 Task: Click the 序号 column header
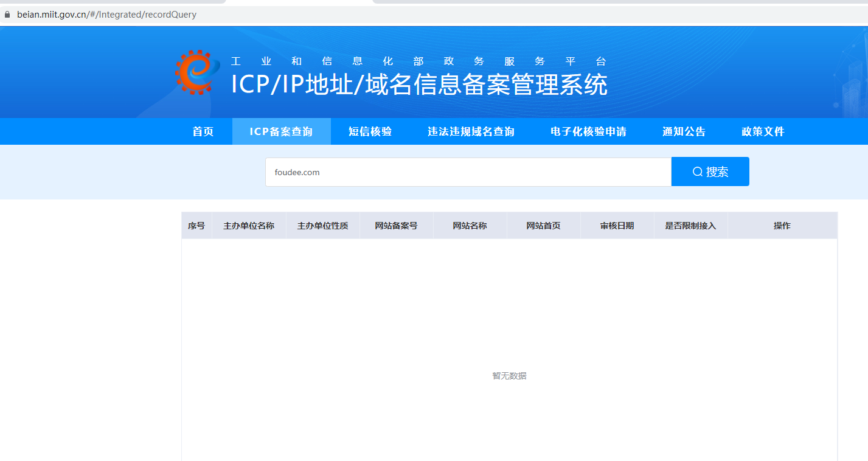tap(196, 226)
